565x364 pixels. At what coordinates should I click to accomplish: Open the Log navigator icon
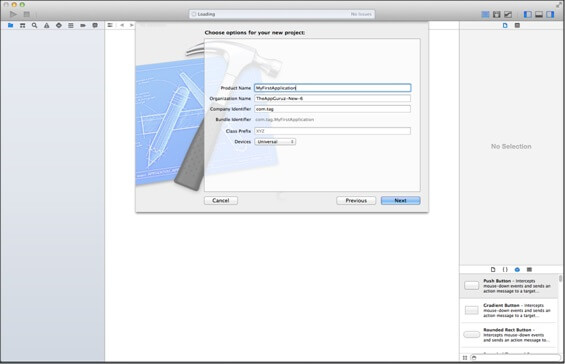pos(95,25)
